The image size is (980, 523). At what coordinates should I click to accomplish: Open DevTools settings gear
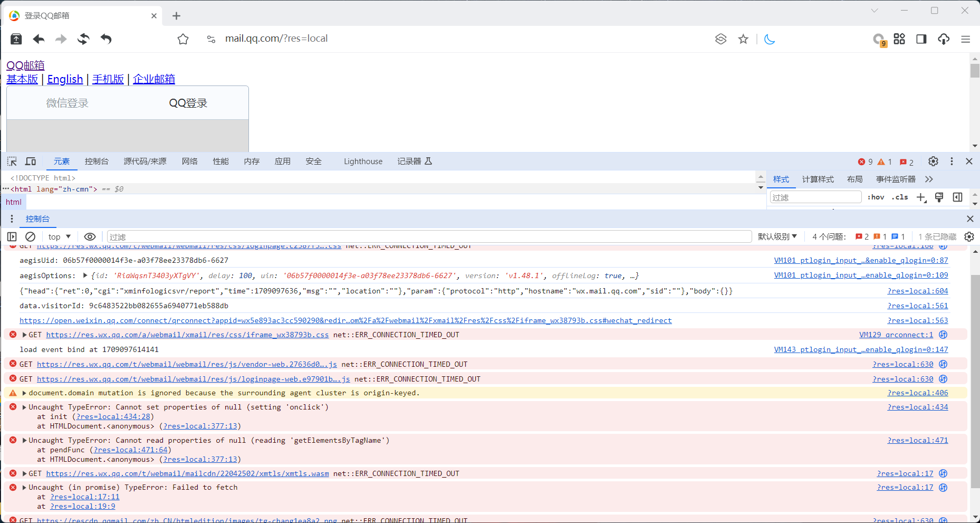tap(933, 161)
